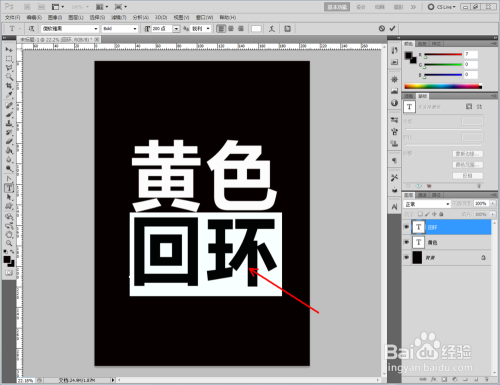Click the Invert button in Masks panel

coord(468,176)
